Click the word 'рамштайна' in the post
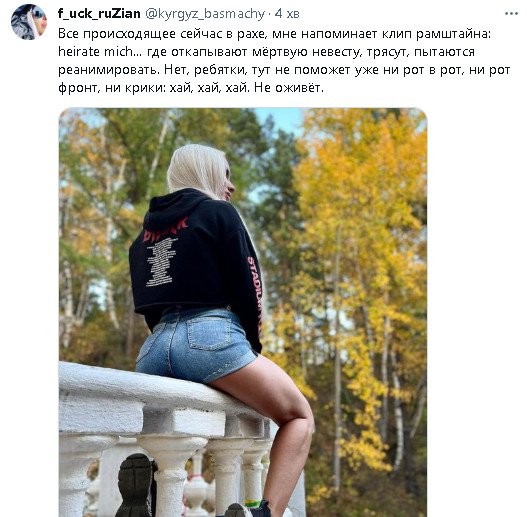Screen dimensions: 527x517 coord(453,34)
